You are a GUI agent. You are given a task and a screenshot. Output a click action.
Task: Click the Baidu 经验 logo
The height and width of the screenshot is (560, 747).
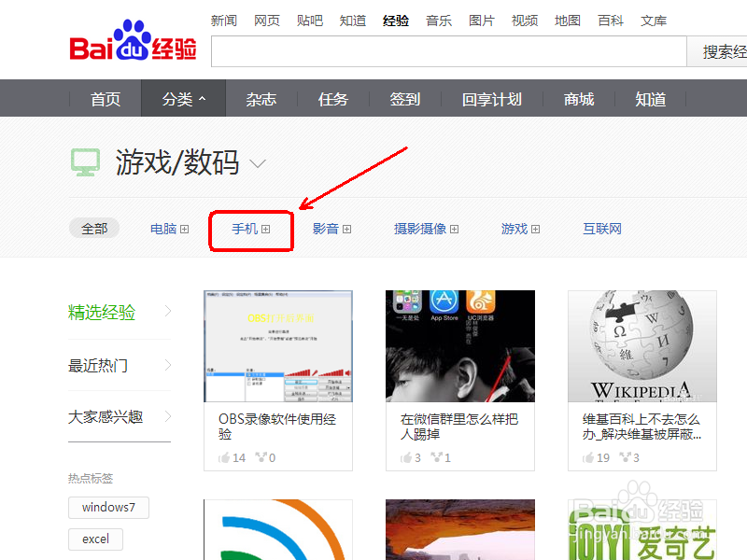click(x=133, y=41)
